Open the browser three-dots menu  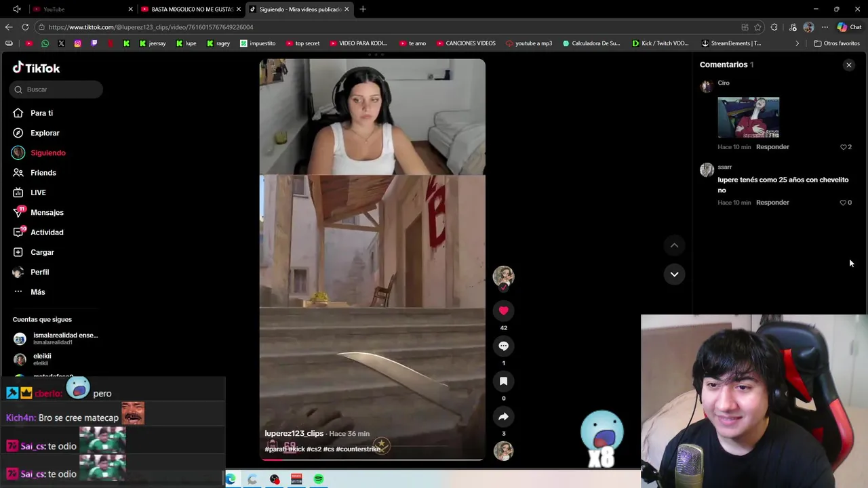point(825,27)
